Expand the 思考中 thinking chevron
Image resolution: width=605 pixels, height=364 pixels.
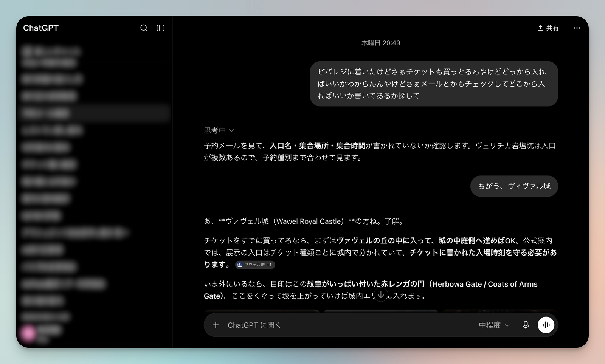tap(231, 130)
